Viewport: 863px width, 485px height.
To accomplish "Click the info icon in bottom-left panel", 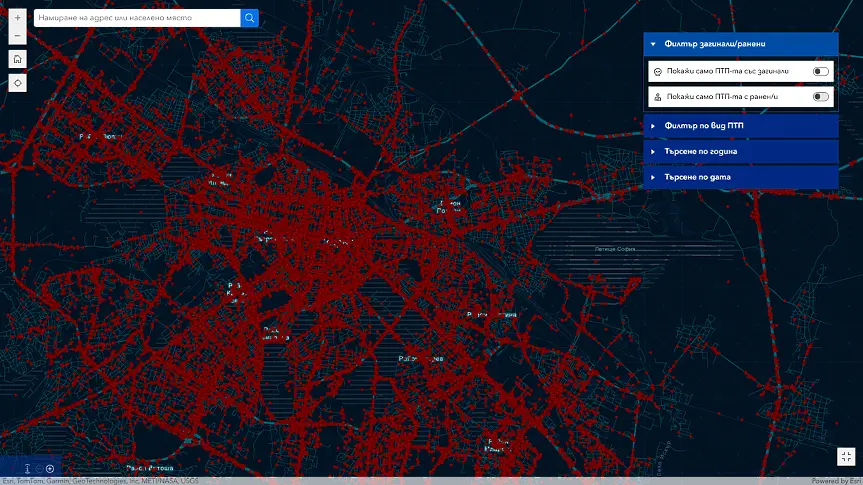I will [27, 468].
